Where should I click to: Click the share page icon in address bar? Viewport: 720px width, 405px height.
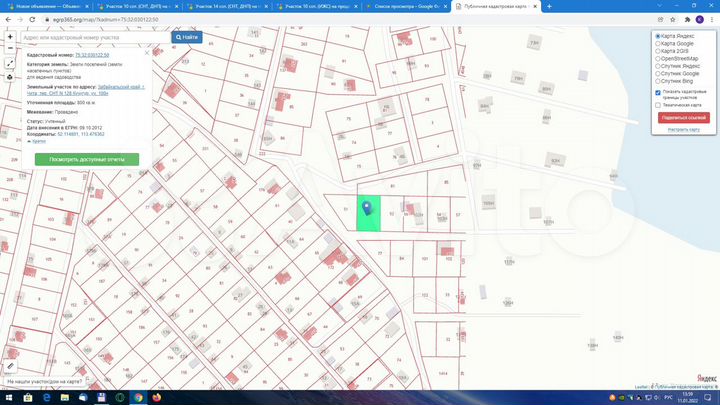click(x=660, y=19)
